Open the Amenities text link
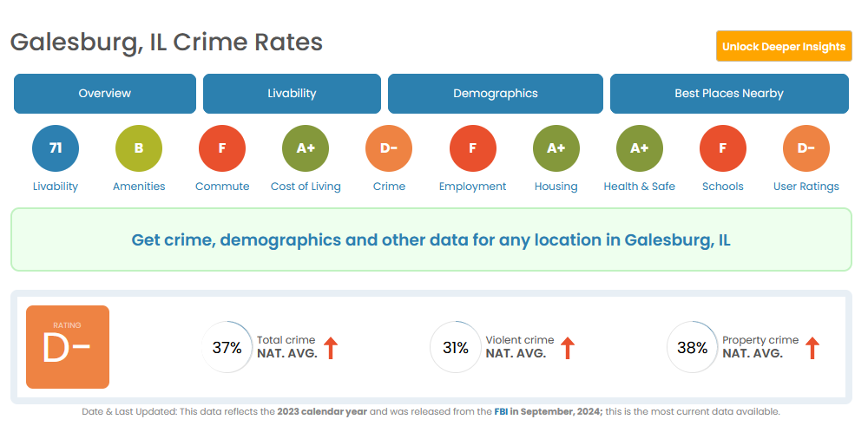The height and width of the screenshot is (426, 868). 139,187
